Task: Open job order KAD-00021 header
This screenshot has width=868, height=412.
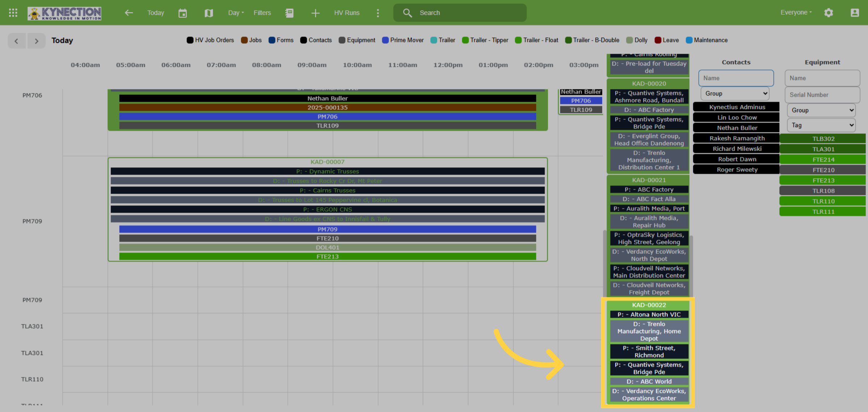Action: pyautogui.click(x=649, y=180)
